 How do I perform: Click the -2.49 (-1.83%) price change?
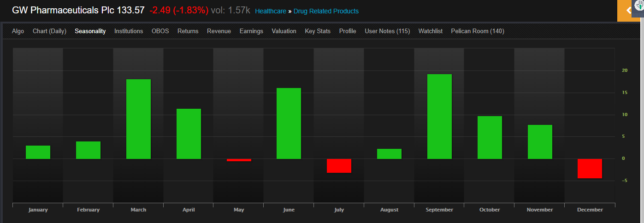pos(179,10)
